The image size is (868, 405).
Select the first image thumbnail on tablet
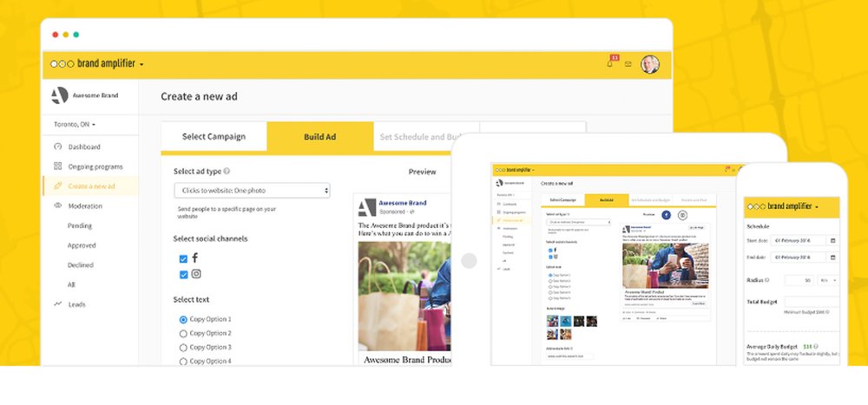[552, 321]
